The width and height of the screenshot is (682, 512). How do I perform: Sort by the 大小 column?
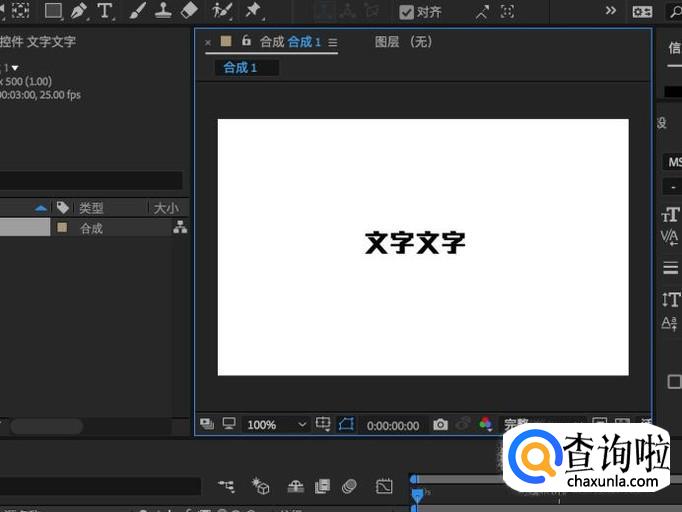coord(166,208)
